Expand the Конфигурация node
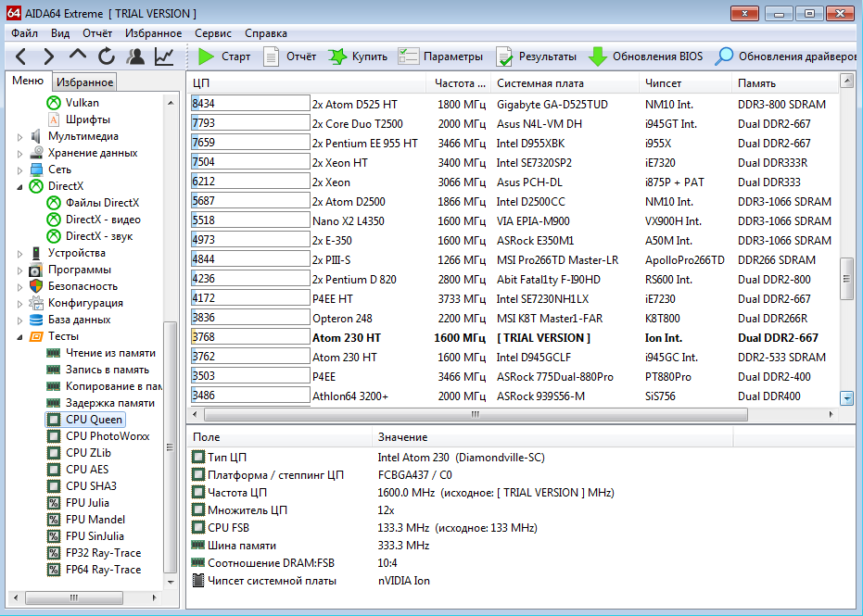863x616 pixels. 20,303
